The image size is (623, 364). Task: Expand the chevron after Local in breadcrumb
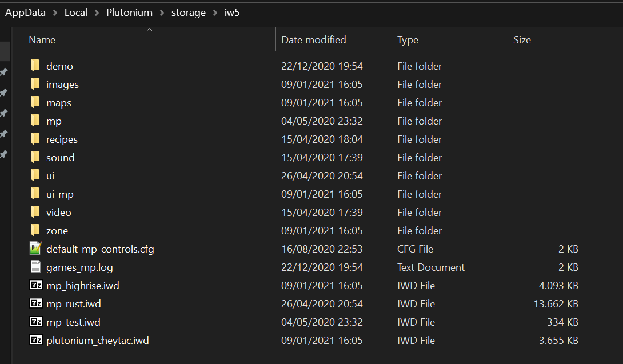[x=97, y=13]
